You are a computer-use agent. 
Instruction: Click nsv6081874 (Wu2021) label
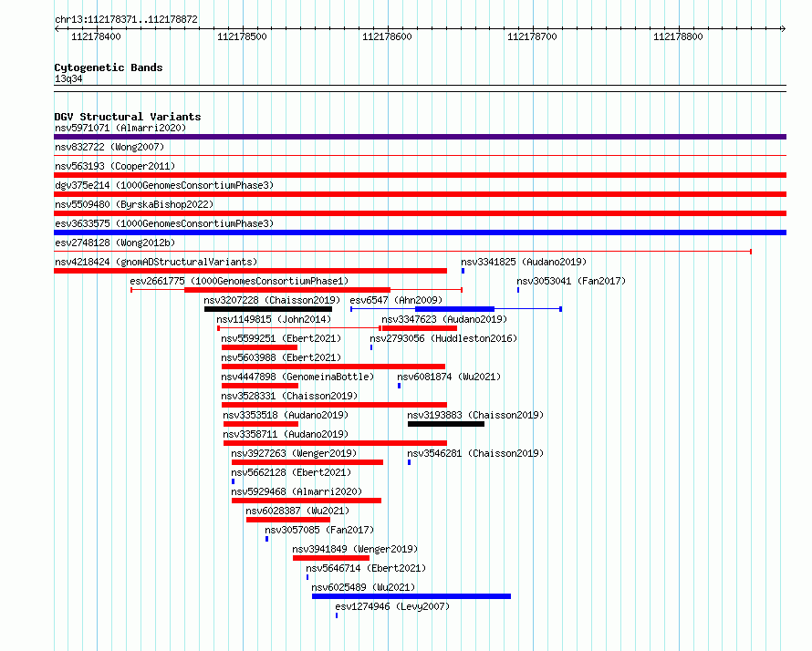coord(449,377)
